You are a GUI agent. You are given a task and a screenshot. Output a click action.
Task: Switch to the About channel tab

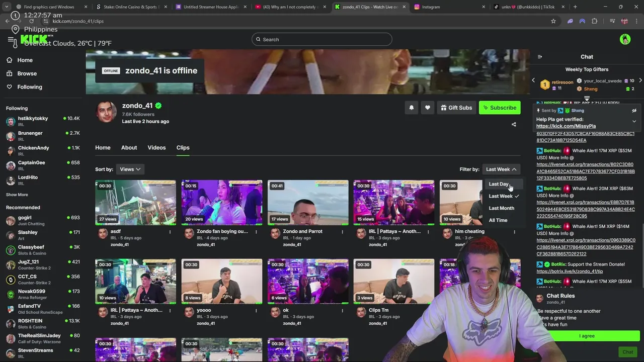(129, 148)
